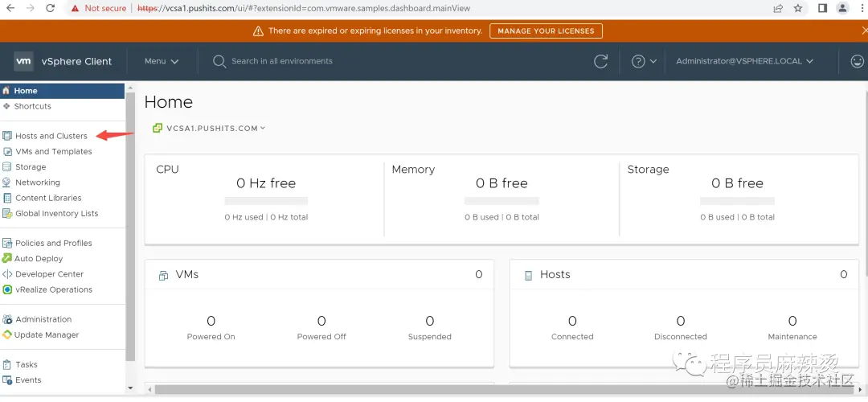Click the Maintenance hosts count
Screen dimensions: 868x402
click(x=792, y=321)
